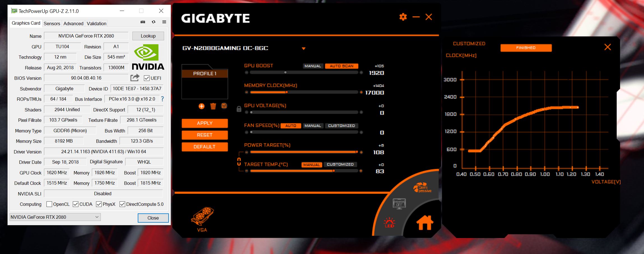The image size is (644, 254).
Task: Click the Semi passive fan icon
Action: point(423,187)
